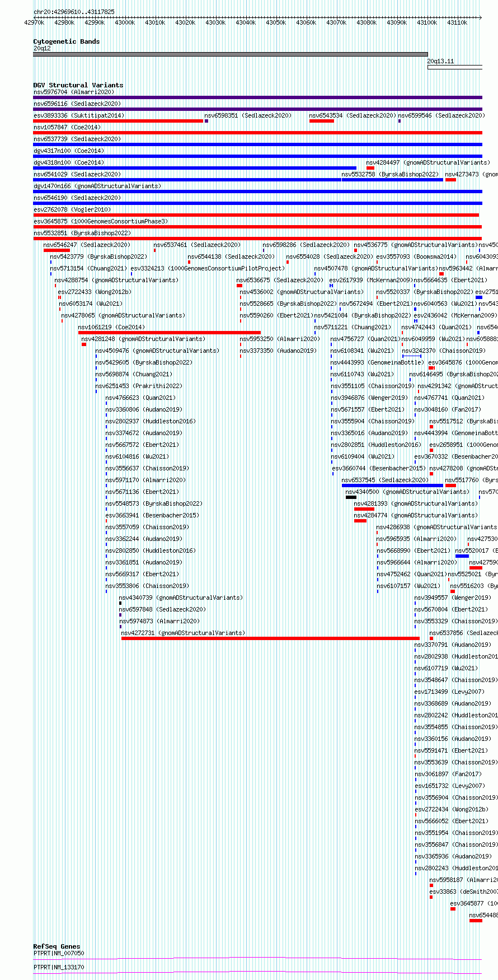Click nsv4284774 gnomAD variant label
498x980 pixels.
(x=416, y=515)
